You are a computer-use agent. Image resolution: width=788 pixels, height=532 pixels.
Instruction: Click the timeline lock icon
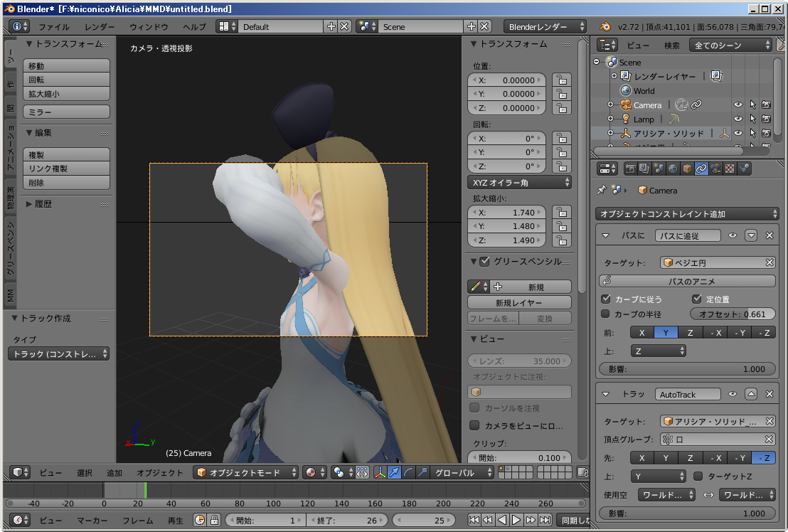214,520
